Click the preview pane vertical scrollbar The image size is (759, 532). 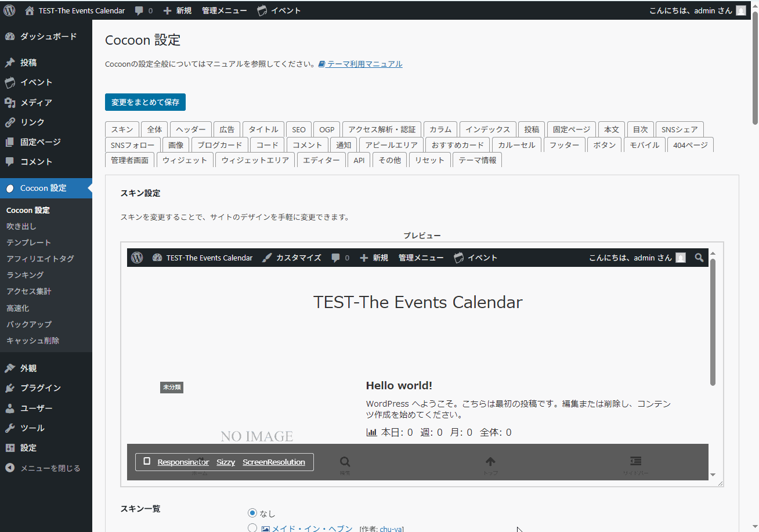[713, 322]
